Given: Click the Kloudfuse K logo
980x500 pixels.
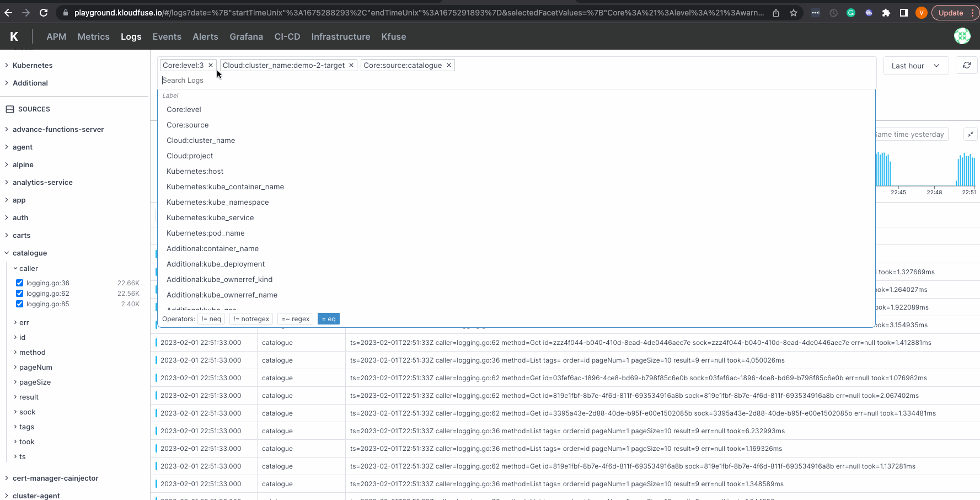Looking at the screenshot, I should [14, 36].
